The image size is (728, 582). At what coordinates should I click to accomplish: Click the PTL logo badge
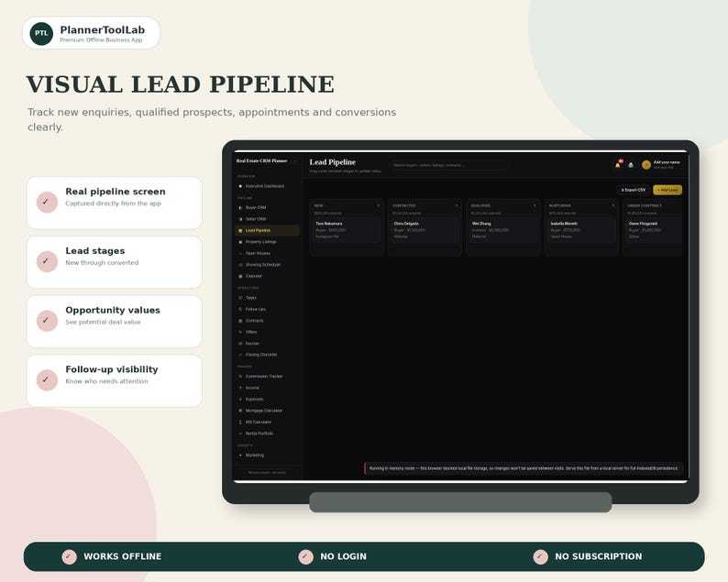coord(41,33)
